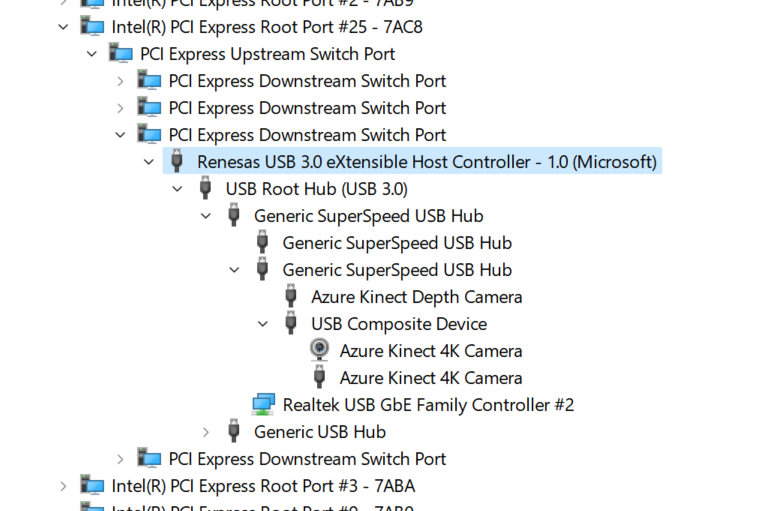Expand Intel PCI Express Root Port #3 - 7ABA
Viewport: 775px width, 511px height.
point(64,486)
